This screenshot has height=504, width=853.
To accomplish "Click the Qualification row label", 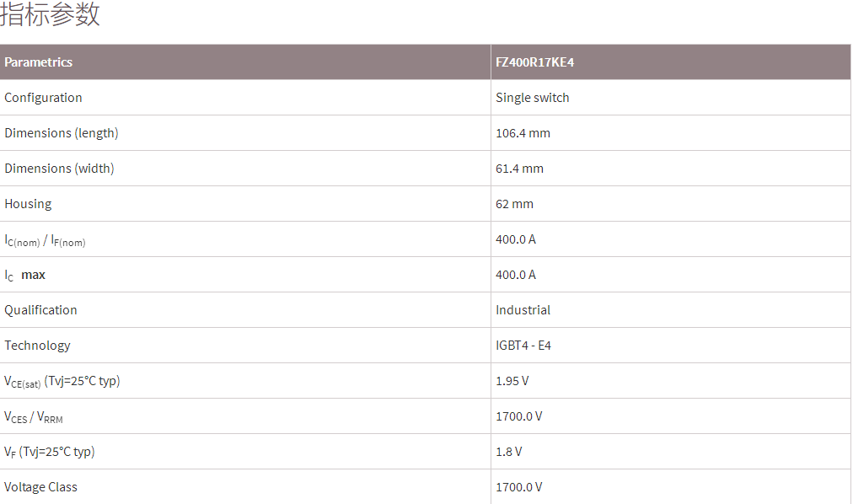I will (40, 310).
